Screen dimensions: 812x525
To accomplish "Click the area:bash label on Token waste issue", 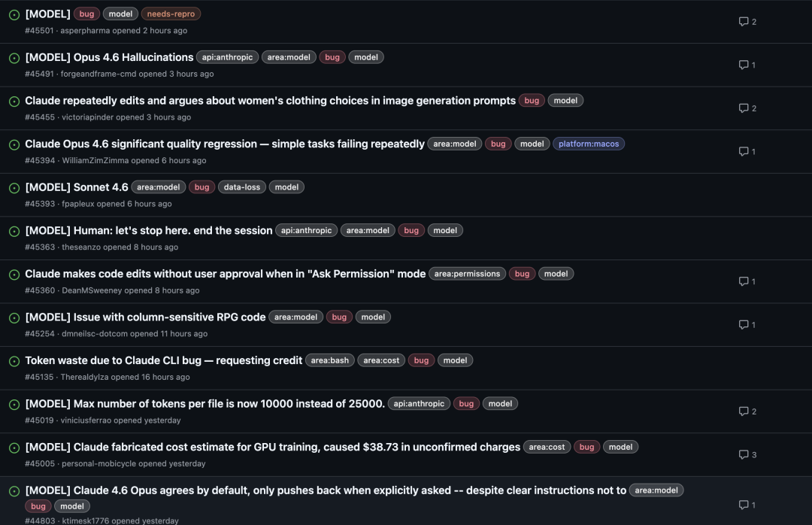I will pyautogui.click(x=330, y=360).
